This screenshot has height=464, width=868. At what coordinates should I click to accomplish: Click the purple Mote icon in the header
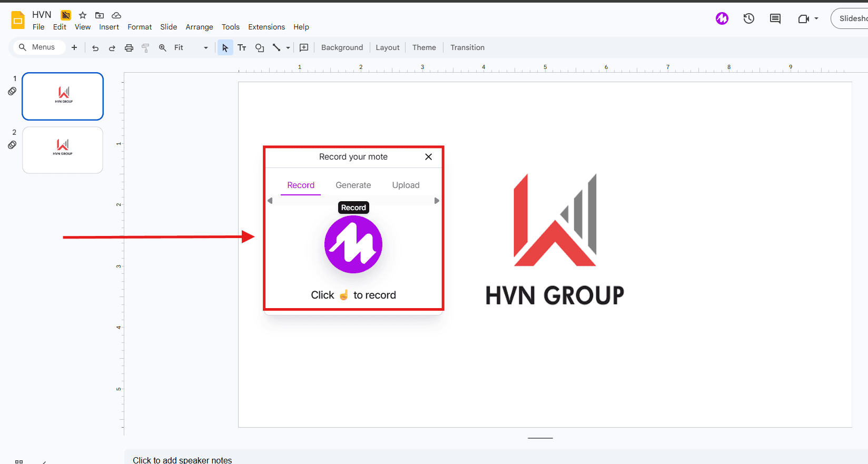tap(722, 18)
